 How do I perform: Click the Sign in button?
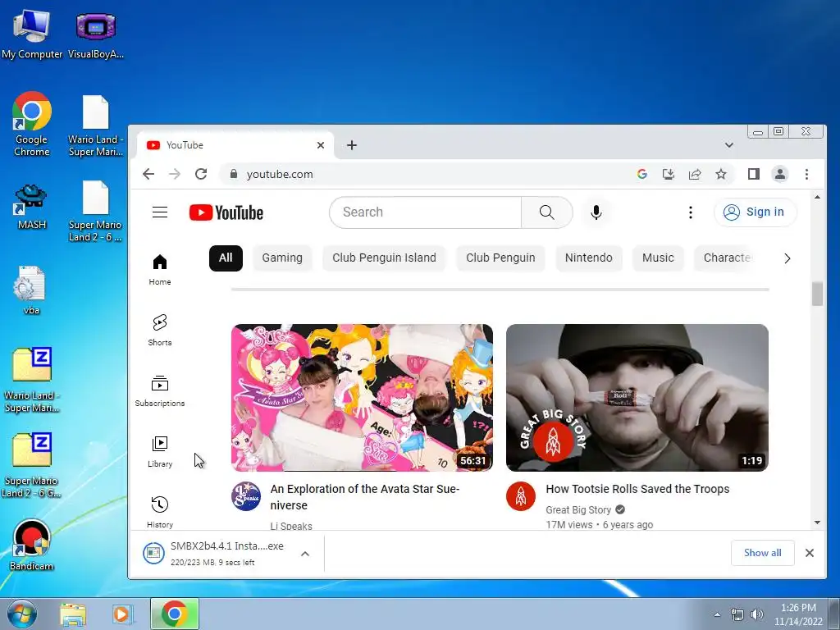click(x=756, y=212)
